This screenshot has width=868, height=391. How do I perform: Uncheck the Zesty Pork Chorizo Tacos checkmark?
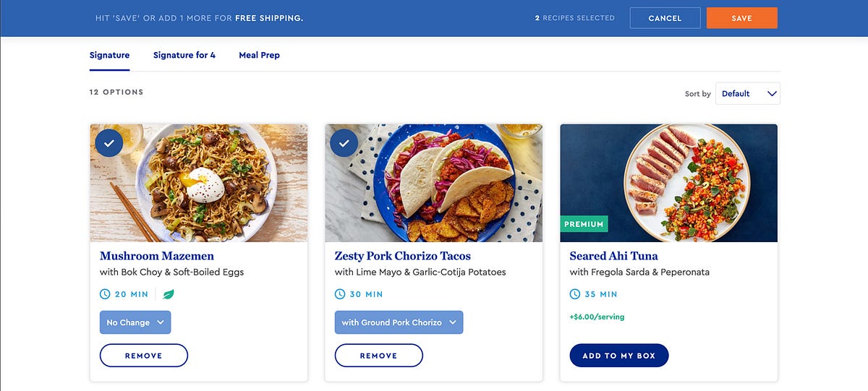[344, 143]
